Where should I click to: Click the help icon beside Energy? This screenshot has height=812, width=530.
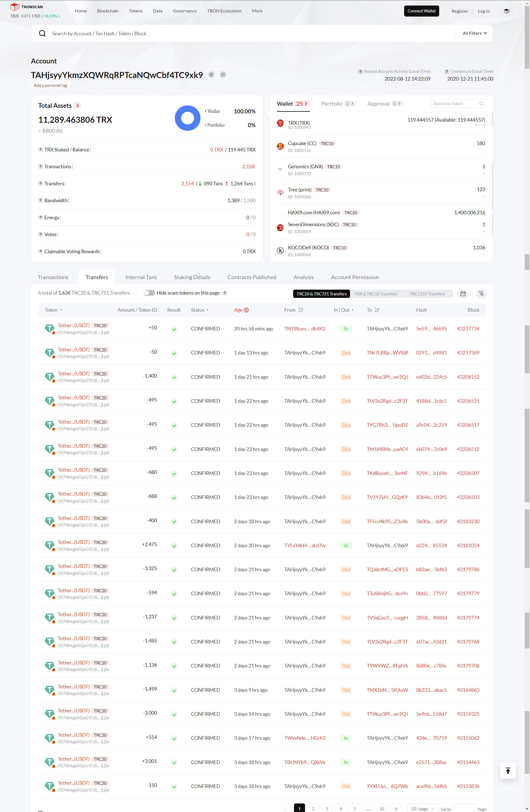40,217
